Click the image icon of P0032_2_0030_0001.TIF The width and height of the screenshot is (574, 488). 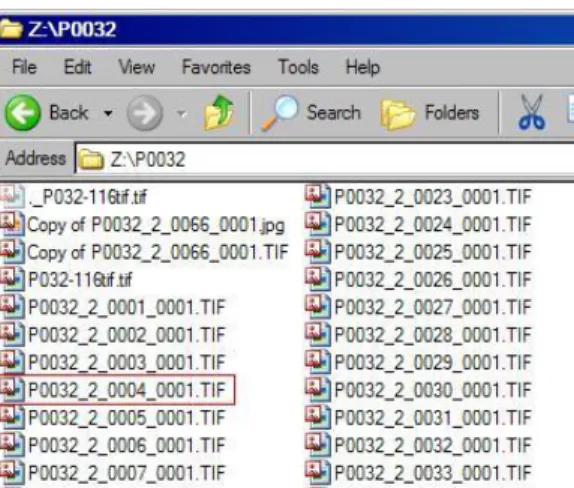point(317,390)
